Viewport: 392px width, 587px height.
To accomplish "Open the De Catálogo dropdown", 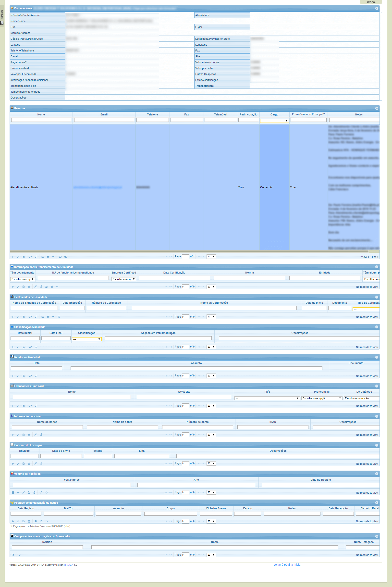I will point(362,398).
